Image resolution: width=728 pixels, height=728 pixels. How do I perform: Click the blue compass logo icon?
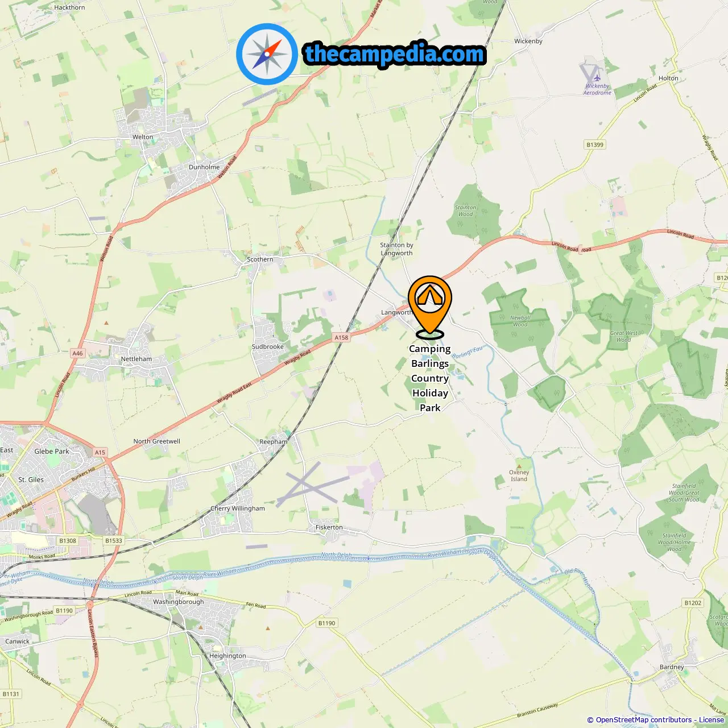click(267, 54)
